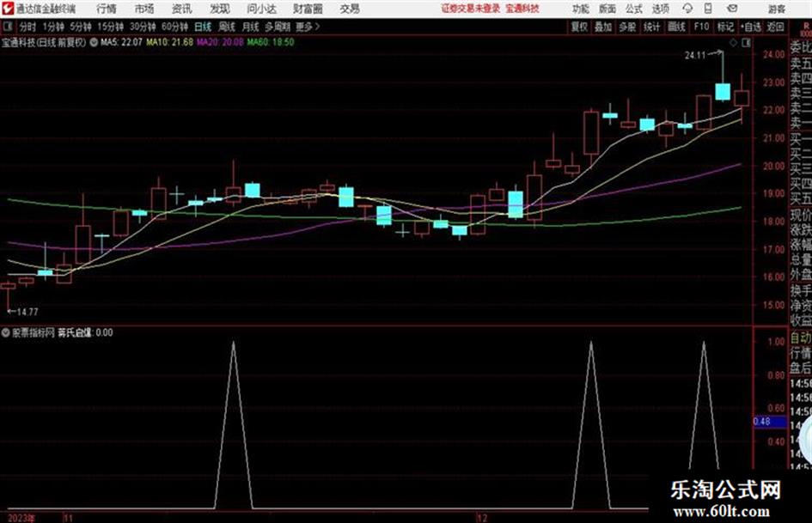Click the 蒋氏启爆 indicator name
The image size is (812, 523).
tap(75, 332)
